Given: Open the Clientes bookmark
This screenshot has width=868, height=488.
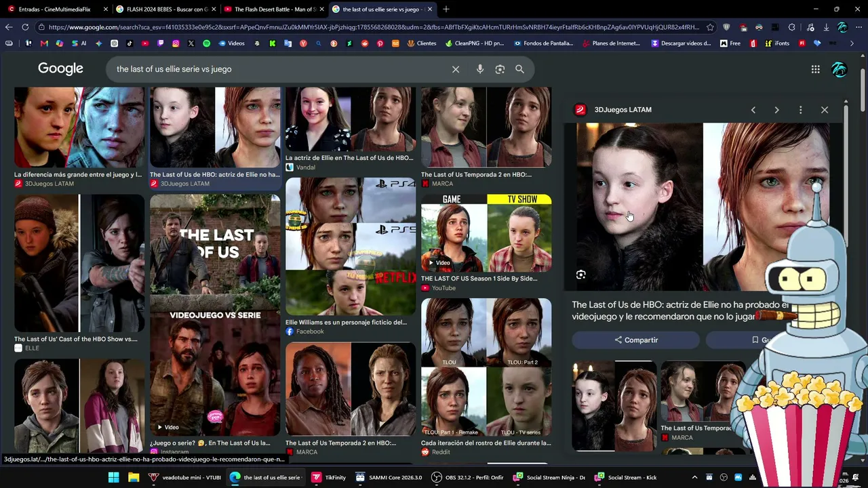Looking at the screenshot, I should pos(422,43).
